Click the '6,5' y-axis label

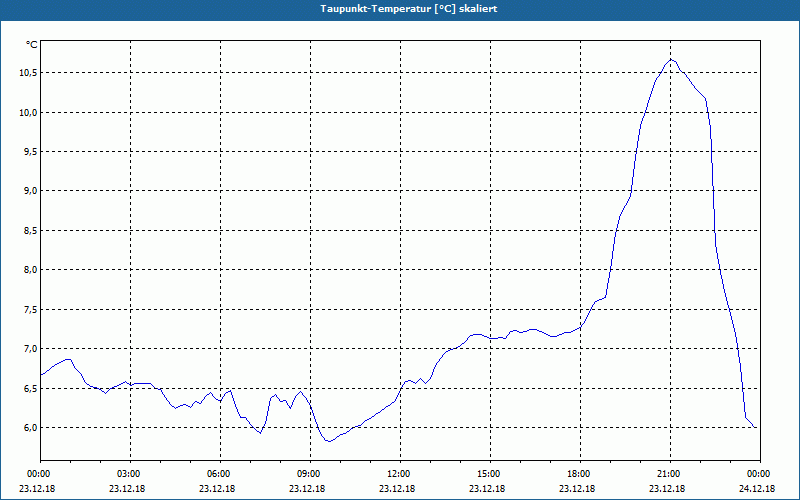click(x=30, y=388)
